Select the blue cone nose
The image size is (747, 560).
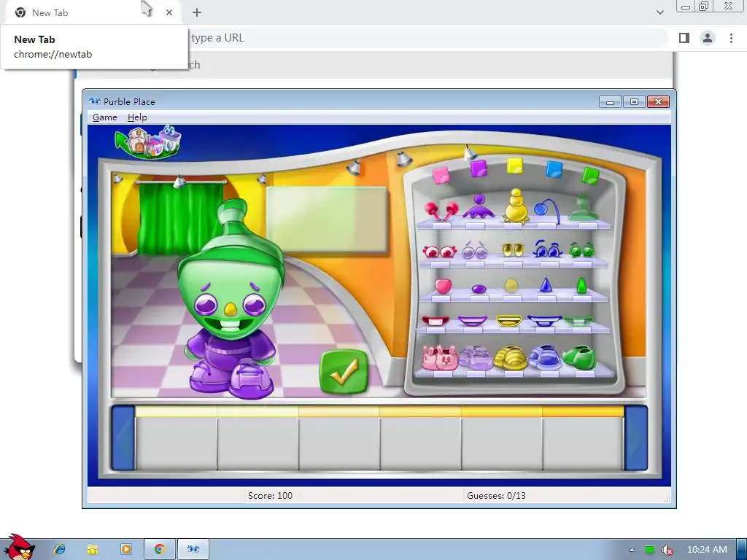[x=546, y=285]
